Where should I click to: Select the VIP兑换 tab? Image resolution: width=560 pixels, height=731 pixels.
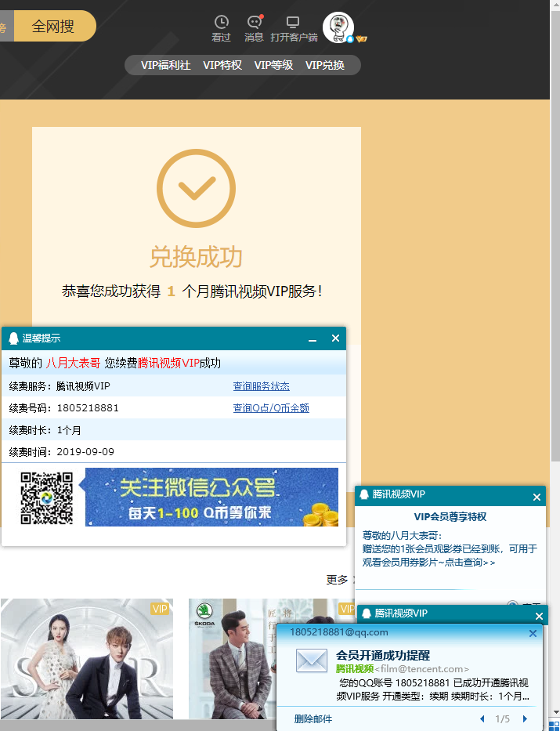tap(325, 65)
